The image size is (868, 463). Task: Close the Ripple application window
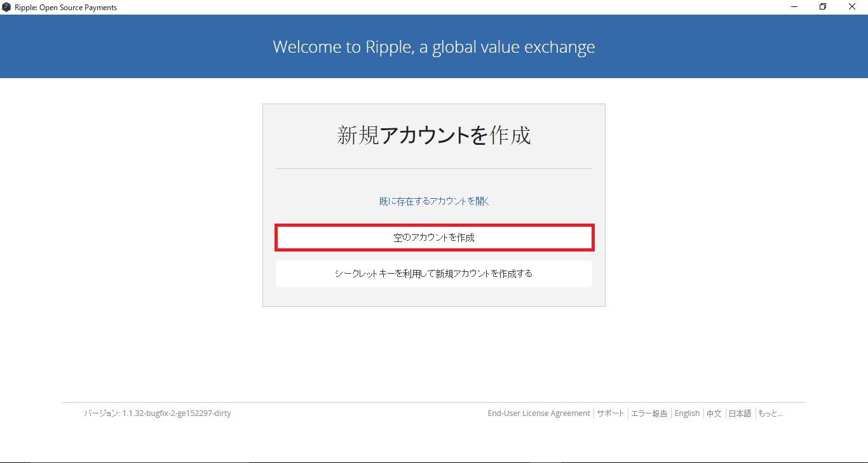coord(852,6)
